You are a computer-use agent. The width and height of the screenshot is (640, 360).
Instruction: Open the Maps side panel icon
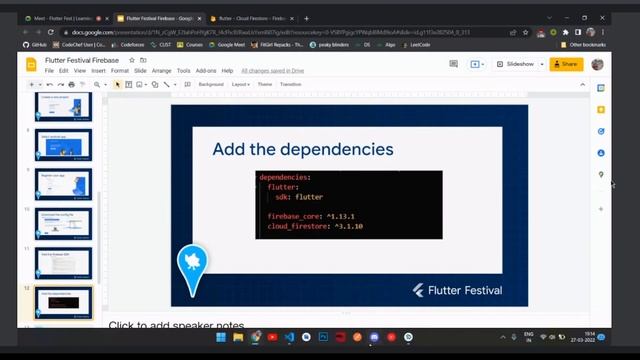click(x=601, y=174)
